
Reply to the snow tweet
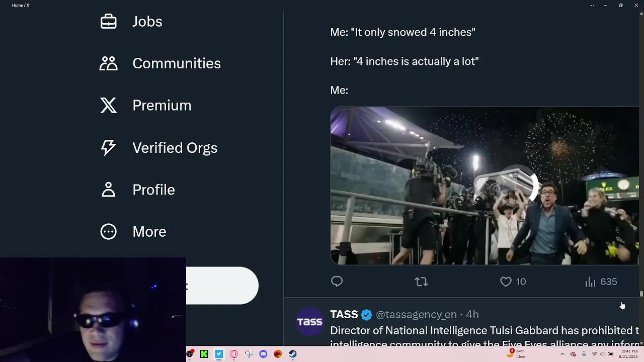(x=337, y=282)
